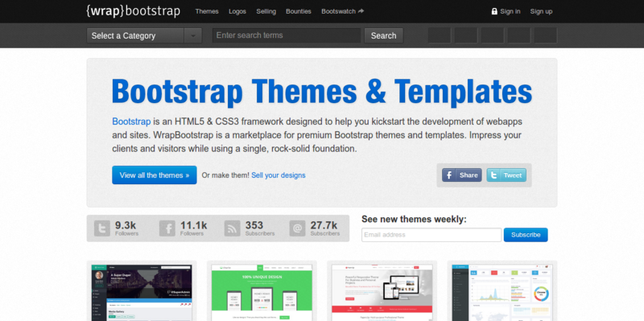Open the RSS subscribers feed icon
The image size is (644, 321).
click(233, 228)
